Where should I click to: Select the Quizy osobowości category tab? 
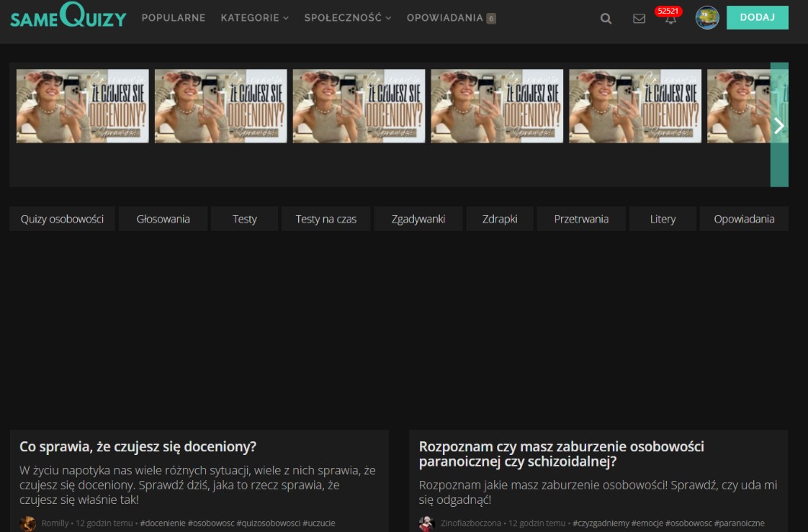click(x=63, y=219)
